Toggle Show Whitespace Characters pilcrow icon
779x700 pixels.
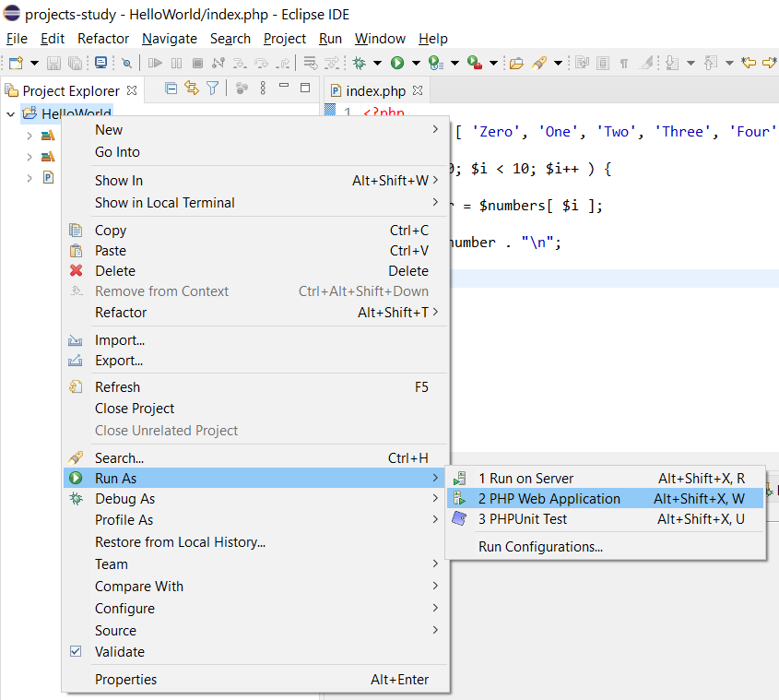(x=624, y=63)
